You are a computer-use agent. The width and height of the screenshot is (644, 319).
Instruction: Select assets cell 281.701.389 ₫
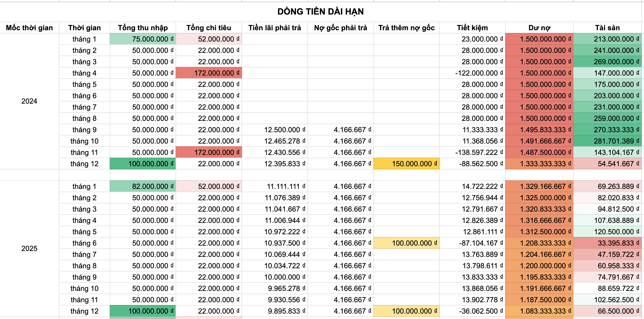(x=607, y=141)
